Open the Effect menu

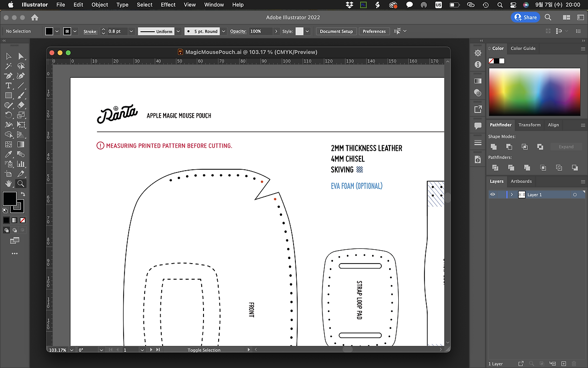(x=168, y=5)
